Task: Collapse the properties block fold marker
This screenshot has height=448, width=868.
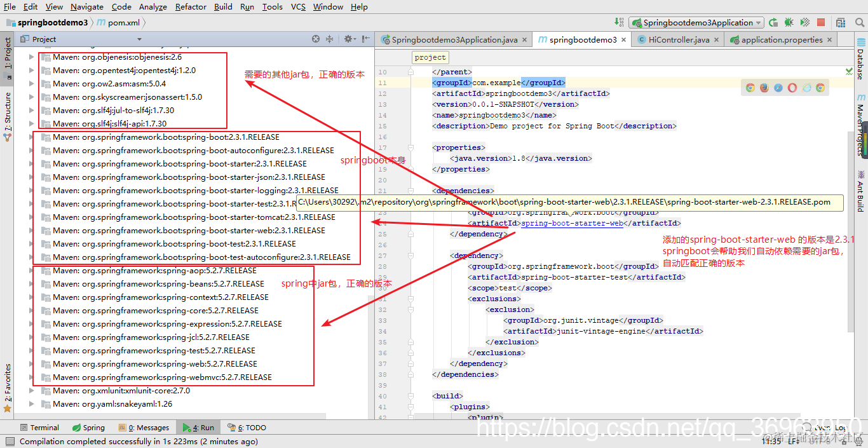Action: pyautogui.click(x=411, y=147)
